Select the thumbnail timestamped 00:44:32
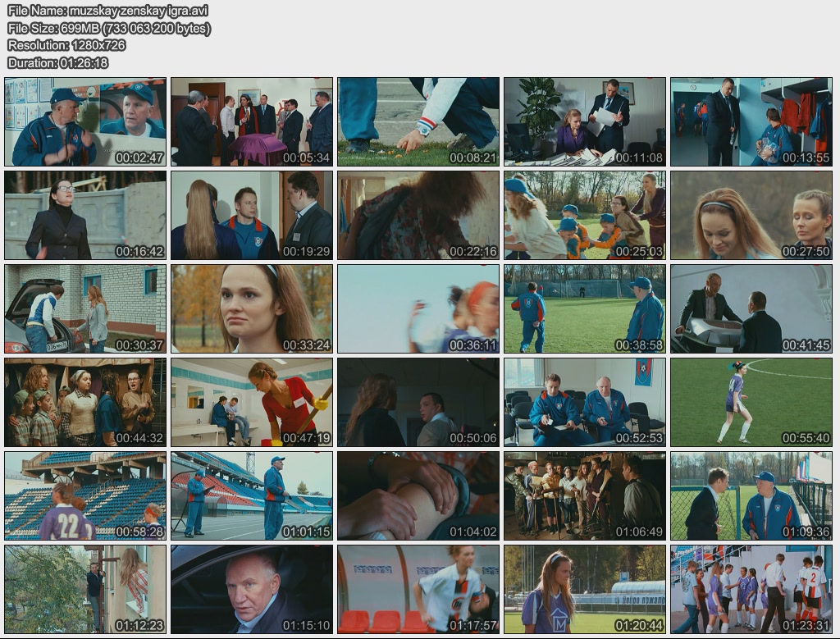 point(85,403)
